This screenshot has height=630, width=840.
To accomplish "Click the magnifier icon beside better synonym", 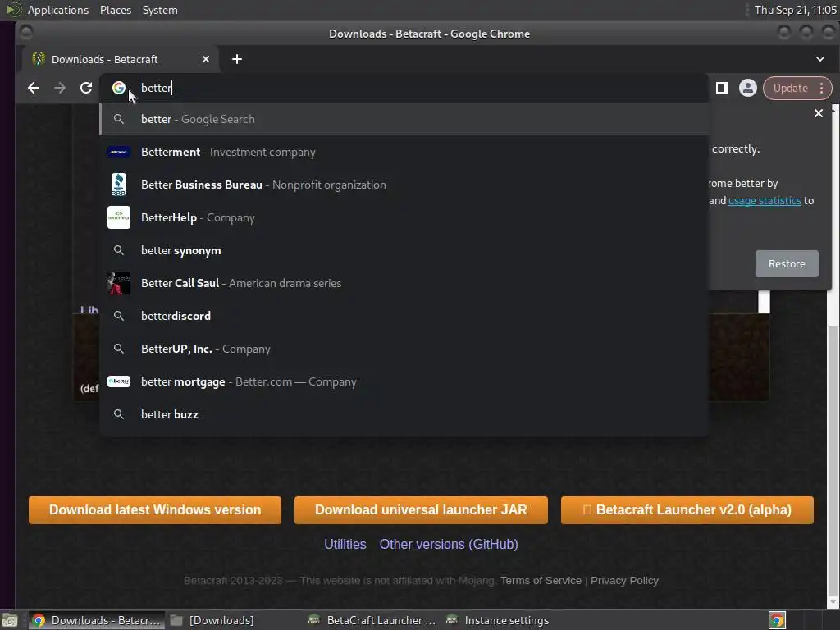I will pyautogui.click(x=119, y=250).
